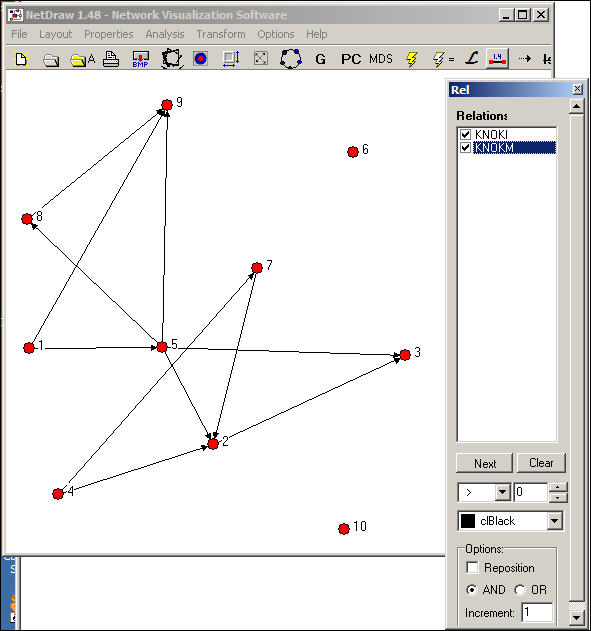This screenshot has height=631, width=591.
Task: Enable the Reposition option checkbox
Action: click(x=472, y=567)
